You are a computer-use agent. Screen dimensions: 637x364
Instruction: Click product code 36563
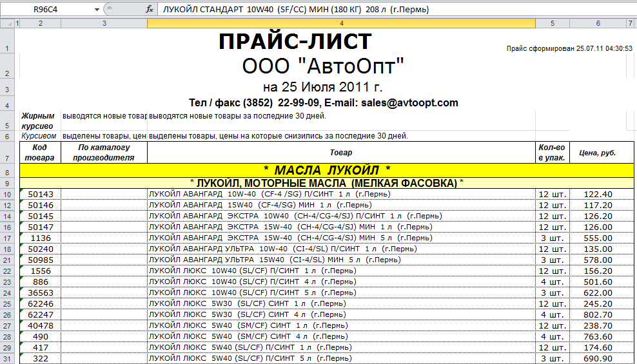41,293
